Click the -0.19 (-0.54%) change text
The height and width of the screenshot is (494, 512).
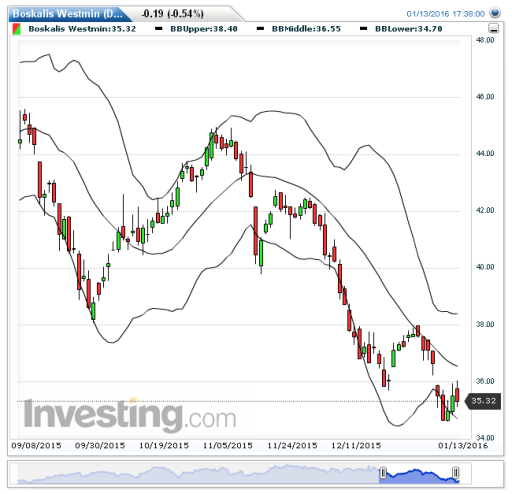click(172, 14)
